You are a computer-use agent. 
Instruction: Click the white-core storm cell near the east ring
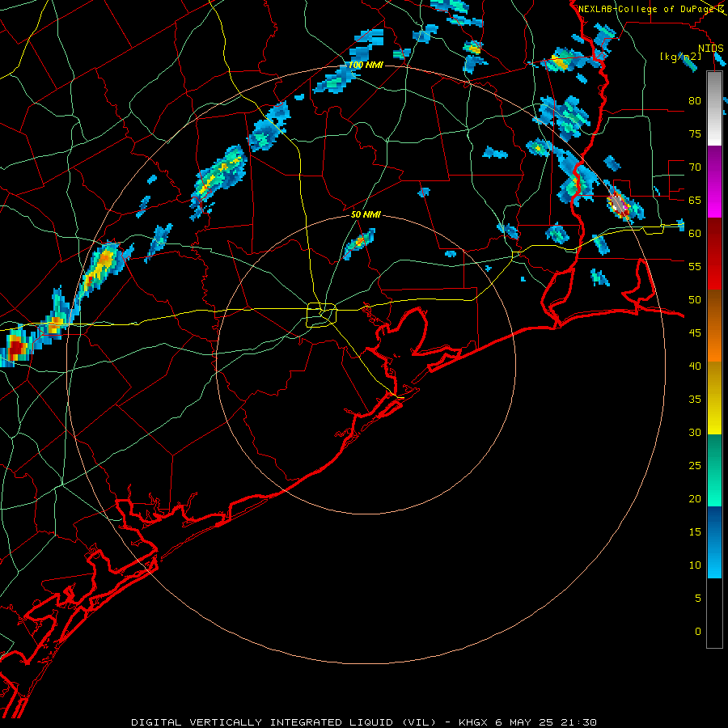619,205
